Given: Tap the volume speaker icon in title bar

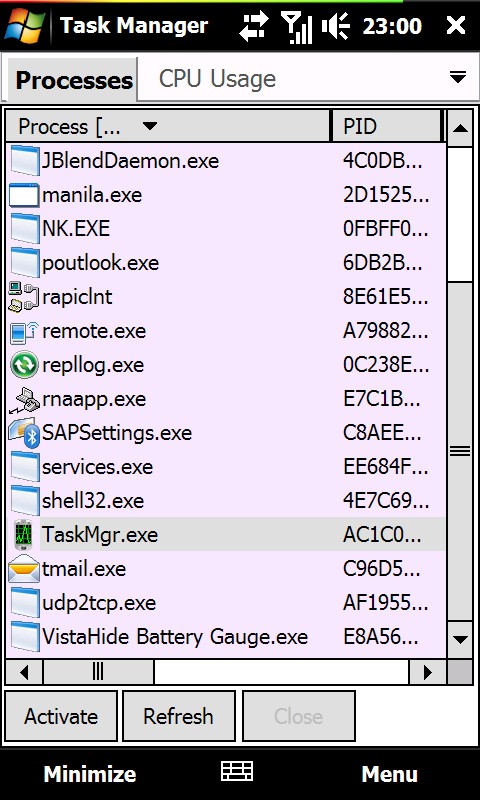Looking at the screenshot, I should tap(335, 25).
